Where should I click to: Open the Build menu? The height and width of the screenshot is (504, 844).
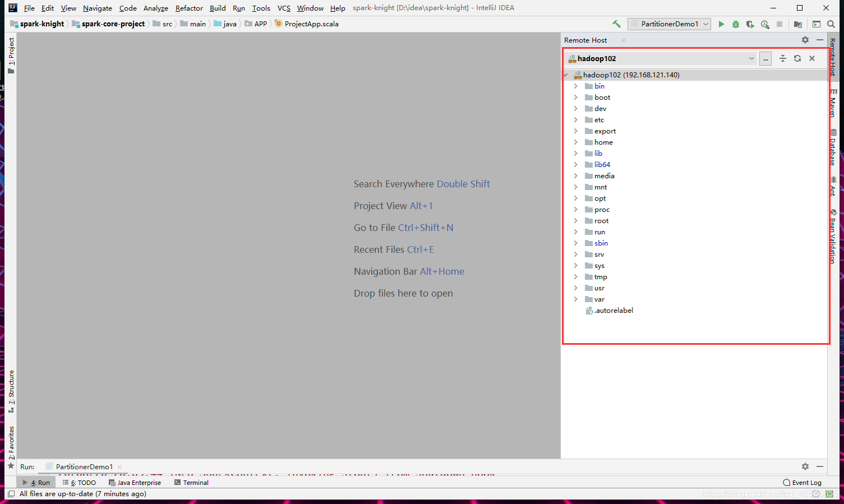pos(218,8)
